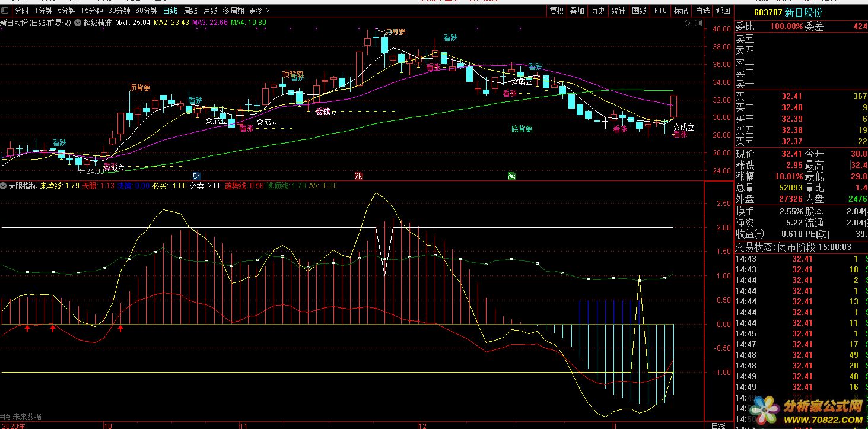Select the 日线 daily chart tab

[x=170, y=10]
